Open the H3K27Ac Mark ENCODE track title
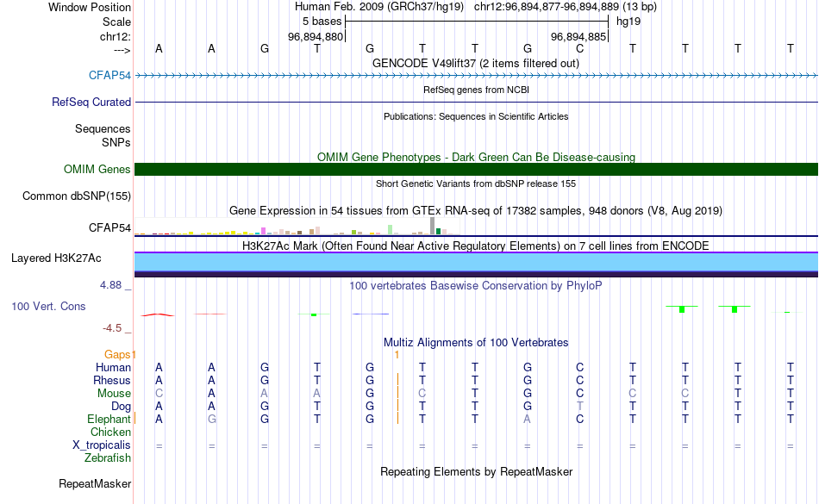Screen dimensions: 819x504 click(476, 246)
